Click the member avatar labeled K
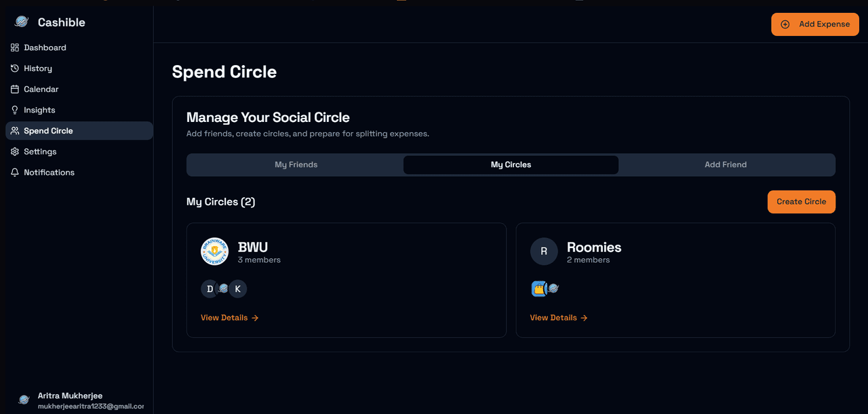The image size is (868, 414). pos(237,289)
